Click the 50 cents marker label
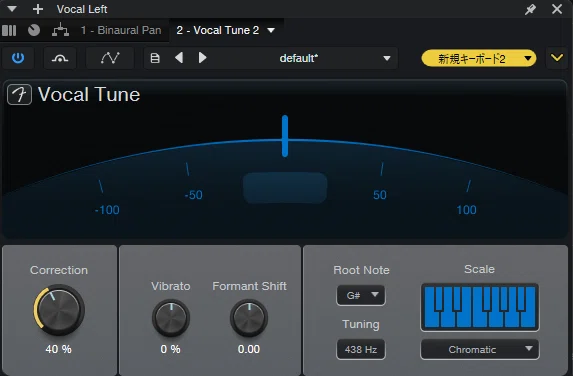Image resolution: width=573 pixels, height=376 pixels. 380,195
